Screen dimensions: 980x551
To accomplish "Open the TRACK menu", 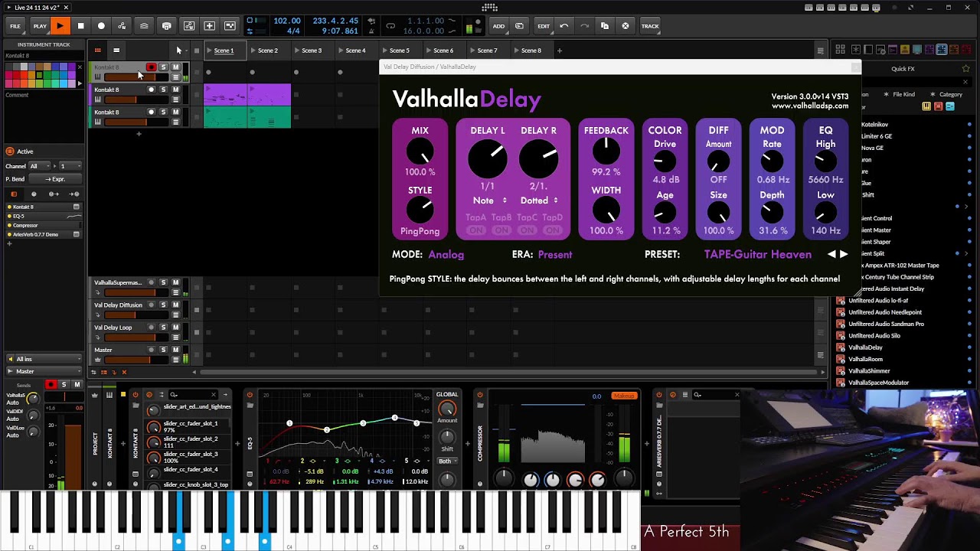I will [x=650, y=26].
